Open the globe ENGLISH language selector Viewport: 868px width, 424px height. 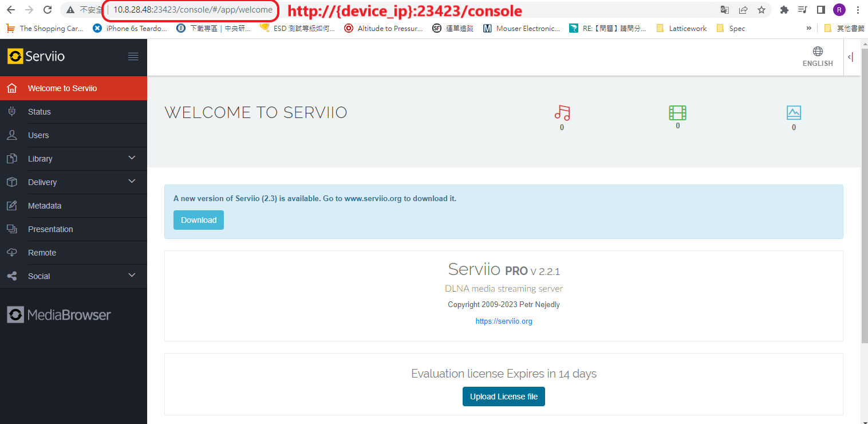818,57
